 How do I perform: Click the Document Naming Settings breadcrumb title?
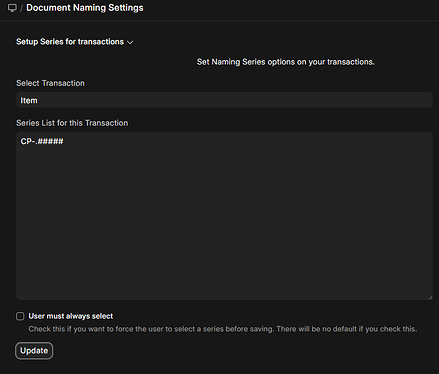click(85, 8)
